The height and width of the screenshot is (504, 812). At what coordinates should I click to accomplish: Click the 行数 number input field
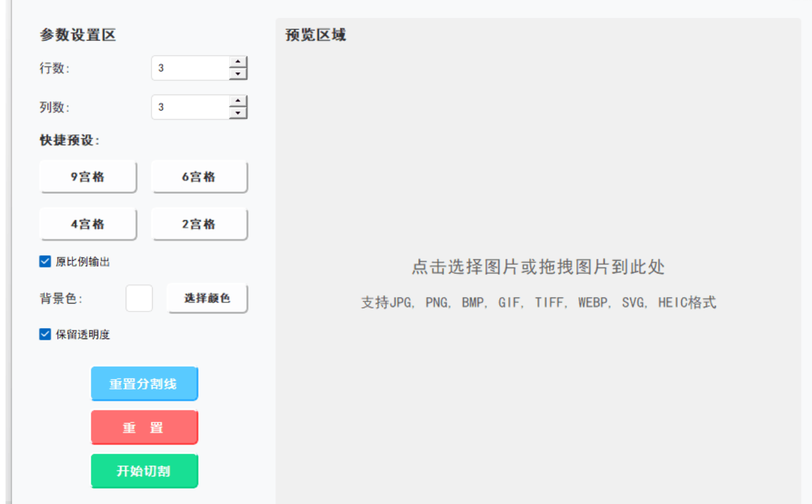pos(190,68)
